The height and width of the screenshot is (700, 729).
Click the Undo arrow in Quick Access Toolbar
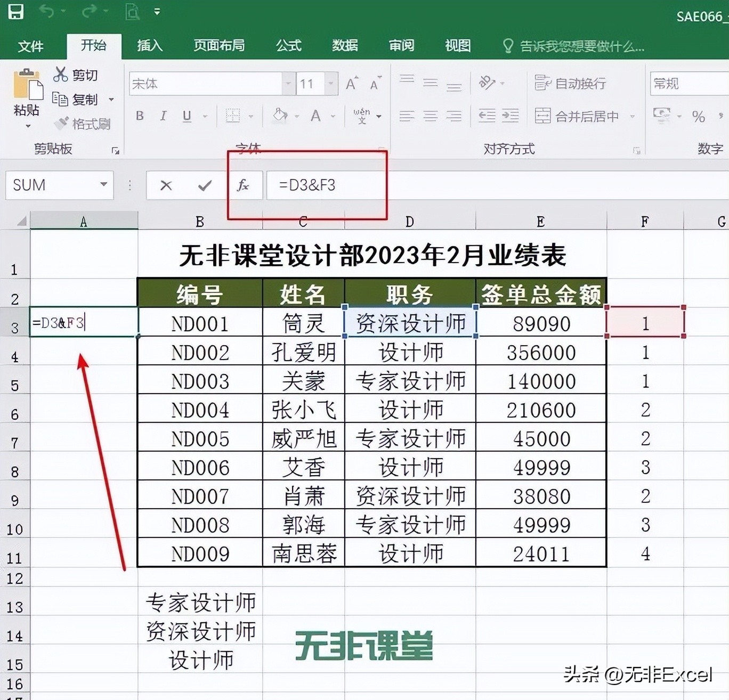[48, 12]
